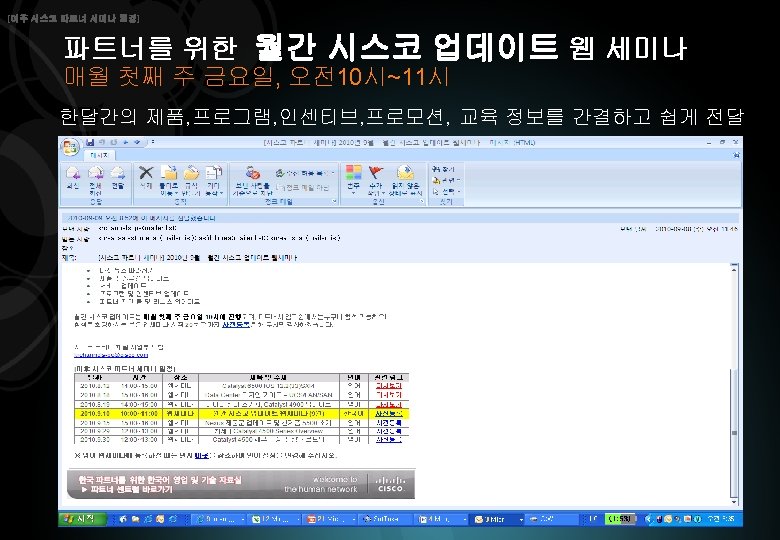Open 다시보기 link for Data Center row
Screen dimensions: 780x540
[389, 395]
